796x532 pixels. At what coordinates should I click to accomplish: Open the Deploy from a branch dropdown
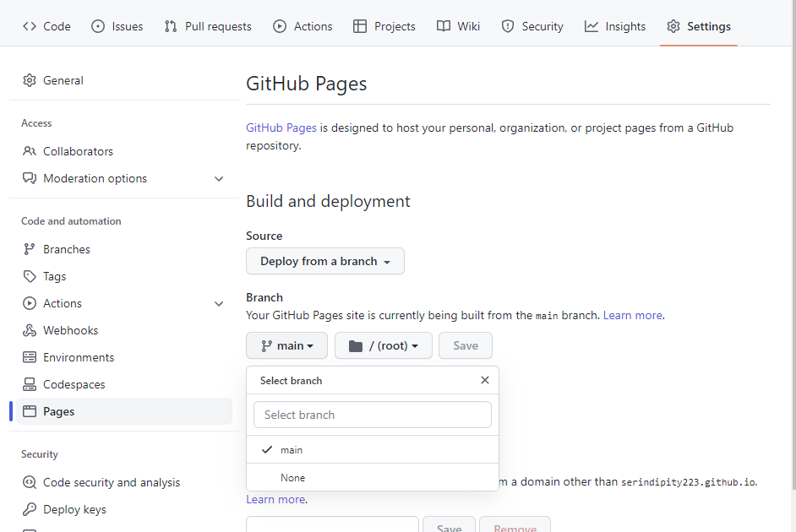pyautogui.click(x=324, y=261)
